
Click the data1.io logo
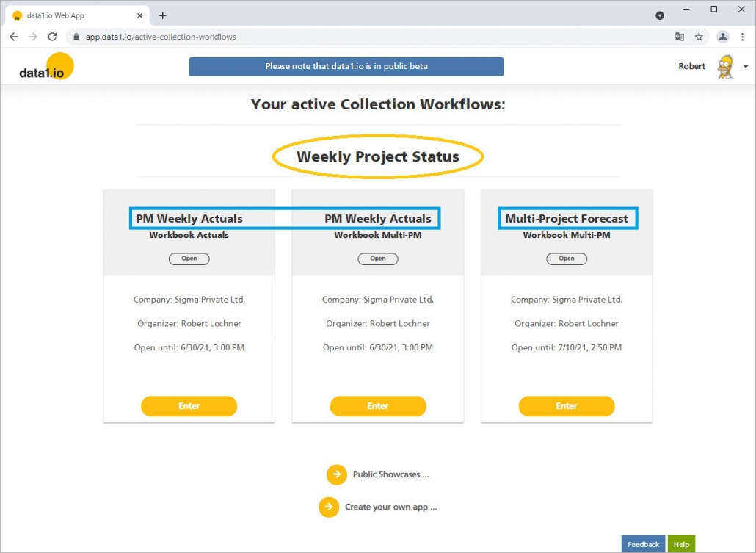[46, 67]
